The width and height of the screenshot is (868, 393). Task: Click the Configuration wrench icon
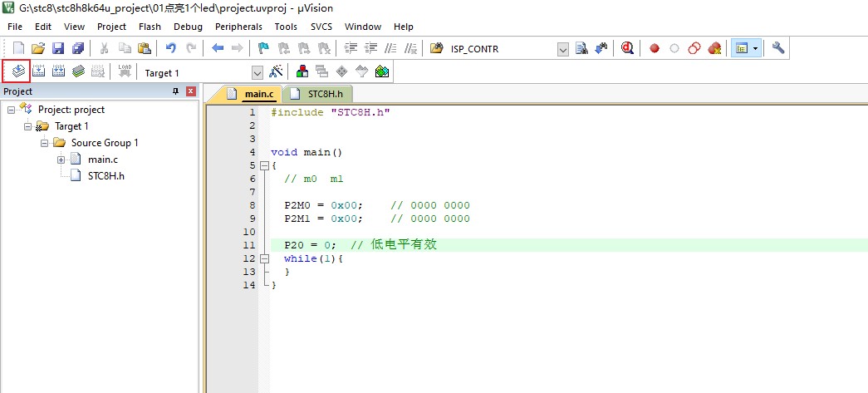click(778, 48)
